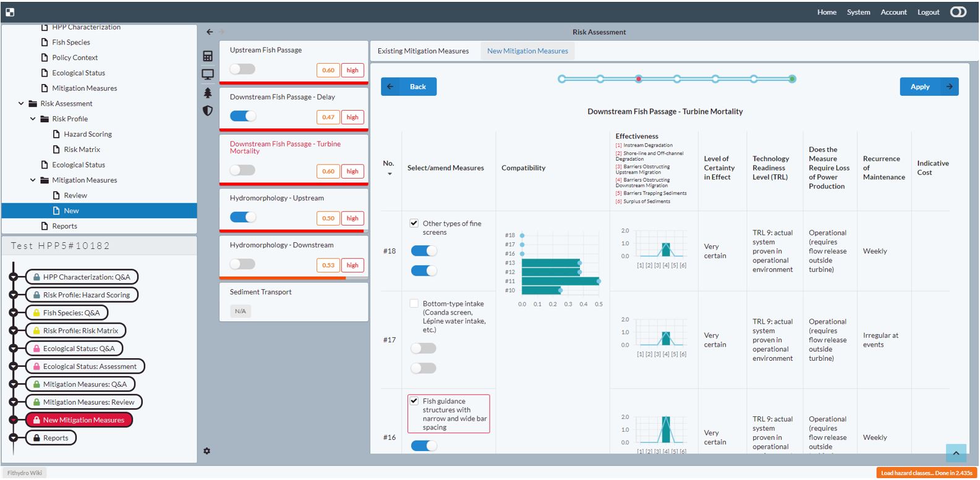Uncheck Other types of fine screens
The height and width of the screenshot is (480, 980).
(414, 223)
